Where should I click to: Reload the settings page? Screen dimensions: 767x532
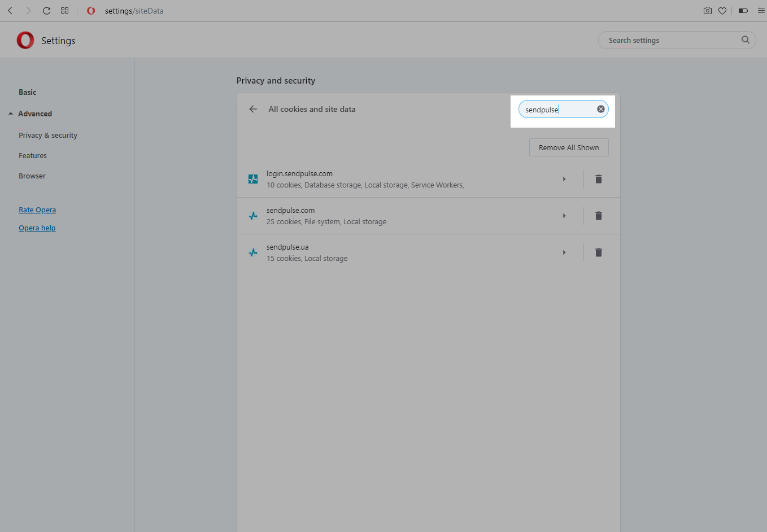47,11
